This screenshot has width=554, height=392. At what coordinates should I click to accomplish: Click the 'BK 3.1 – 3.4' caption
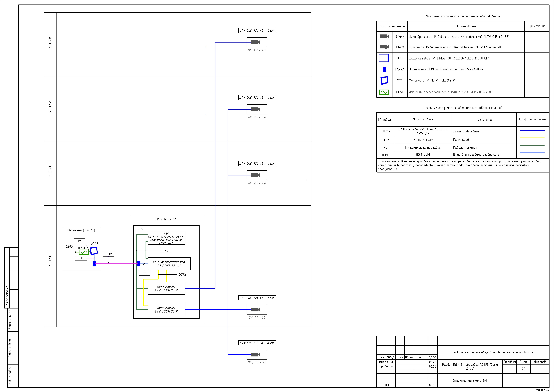(257, 117)
